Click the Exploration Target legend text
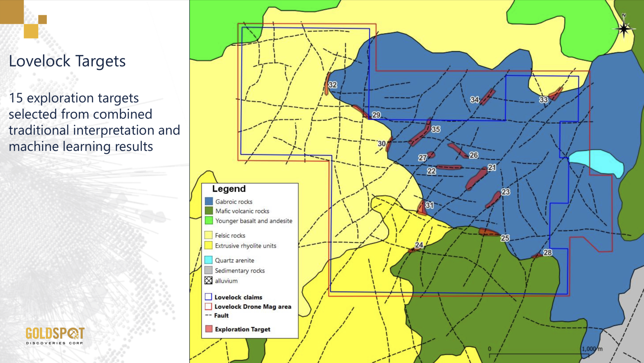 click(242, 329)
